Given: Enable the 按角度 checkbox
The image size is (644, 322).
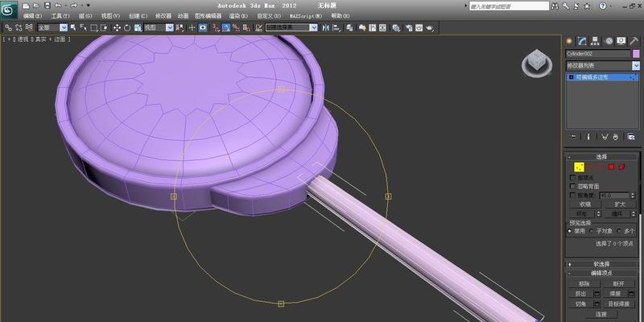Looking at the screenshot, I should (573, 196).
